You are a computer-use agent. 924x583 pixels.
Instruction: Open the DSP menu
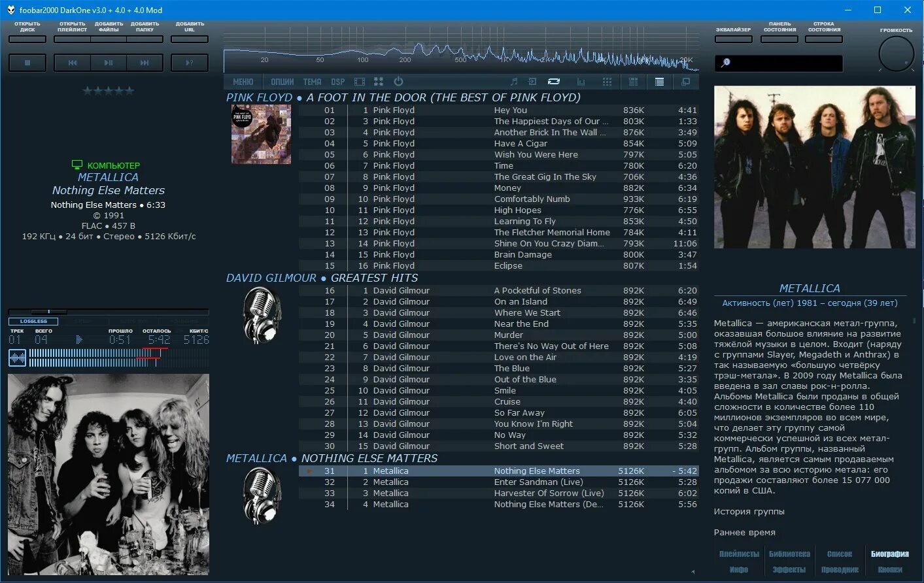click(337, 82)
